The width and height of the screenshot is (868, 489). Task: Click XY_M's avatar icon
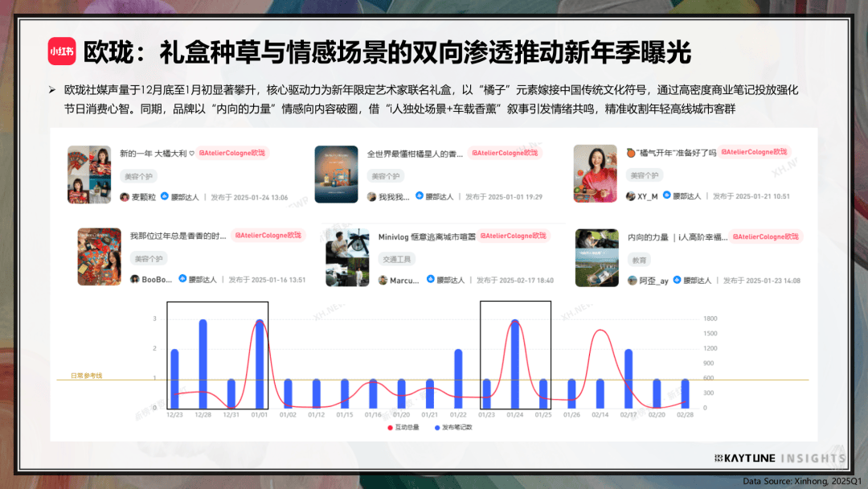630,196
